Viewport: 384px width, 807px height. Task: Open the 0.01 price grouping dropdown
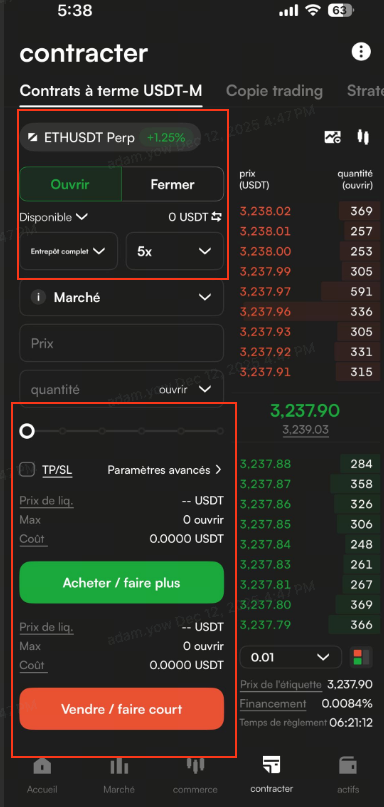(x=291, y=657)
